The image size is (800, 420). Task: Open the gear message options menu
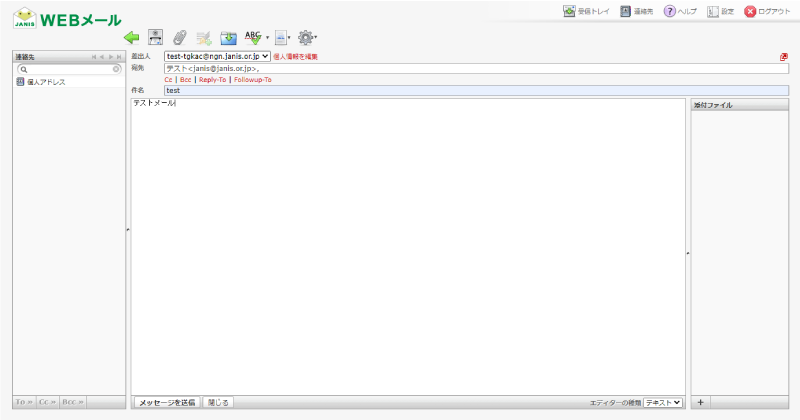(306, 37)
